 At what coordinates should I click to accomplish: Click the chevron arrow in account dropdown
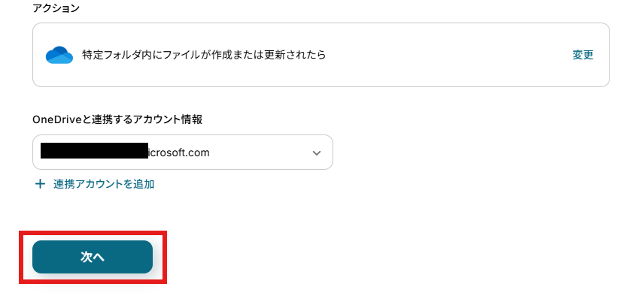pyautogui.click(x=316, y=153)
